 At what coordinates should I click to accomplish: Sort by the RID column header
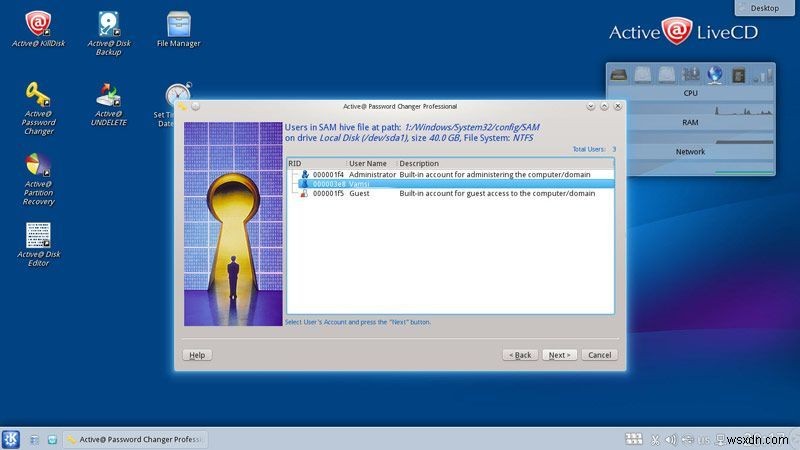click(316, 163)
